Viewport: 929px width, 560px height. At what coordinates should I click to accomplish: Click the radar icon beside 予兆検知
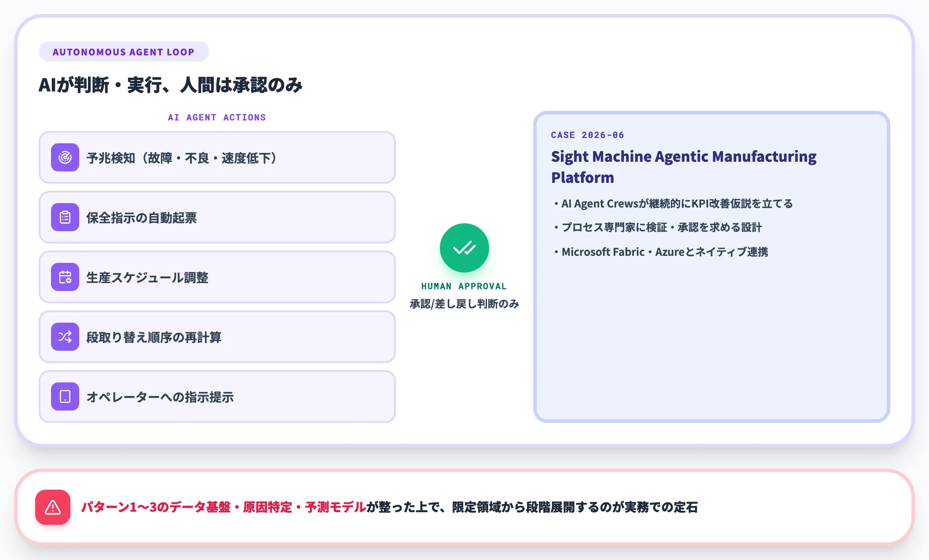[x=65, y=157]
